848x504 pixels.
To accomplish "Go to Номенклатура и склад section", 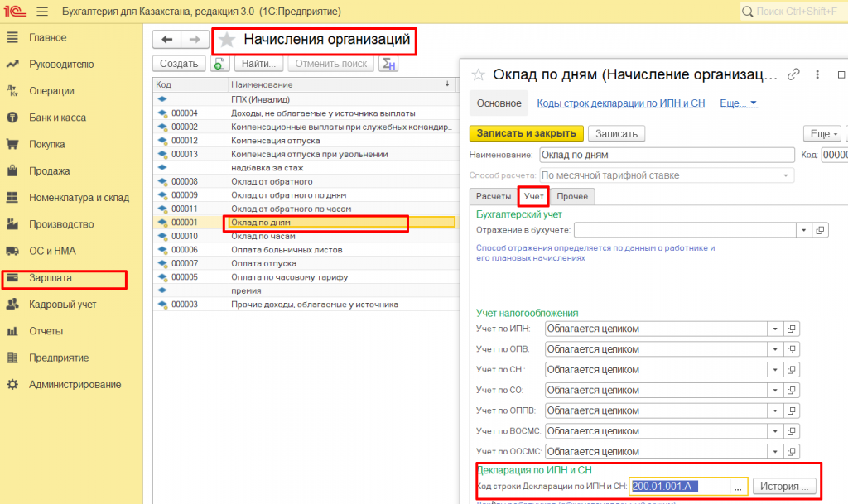I will click(79, 198).
